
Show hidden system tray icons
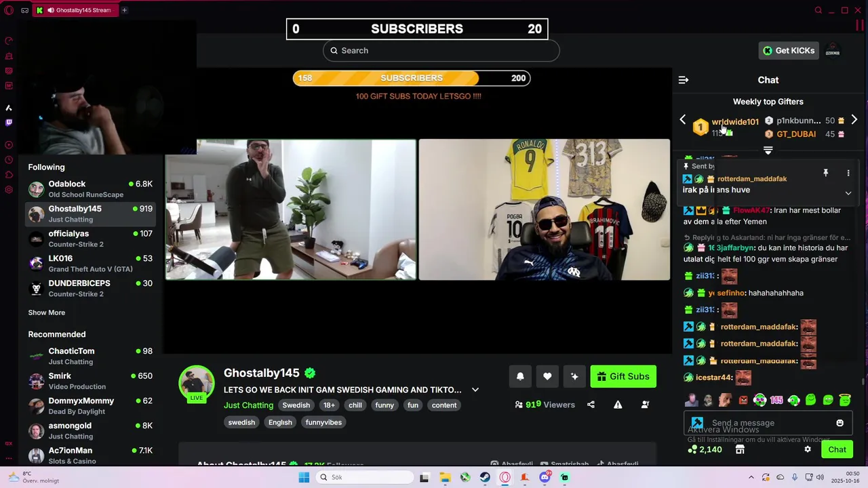(751, 477)
